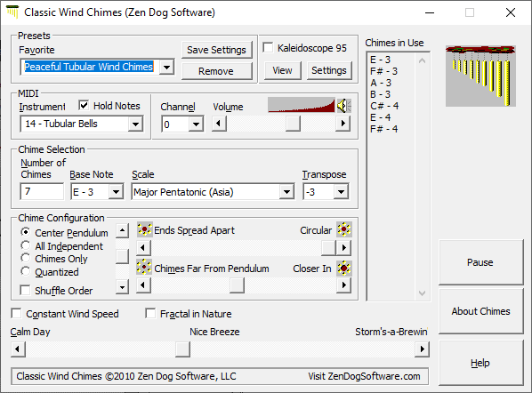
Task: Click the Ends Spread Apart slider thumb
Action: point(328,247)
